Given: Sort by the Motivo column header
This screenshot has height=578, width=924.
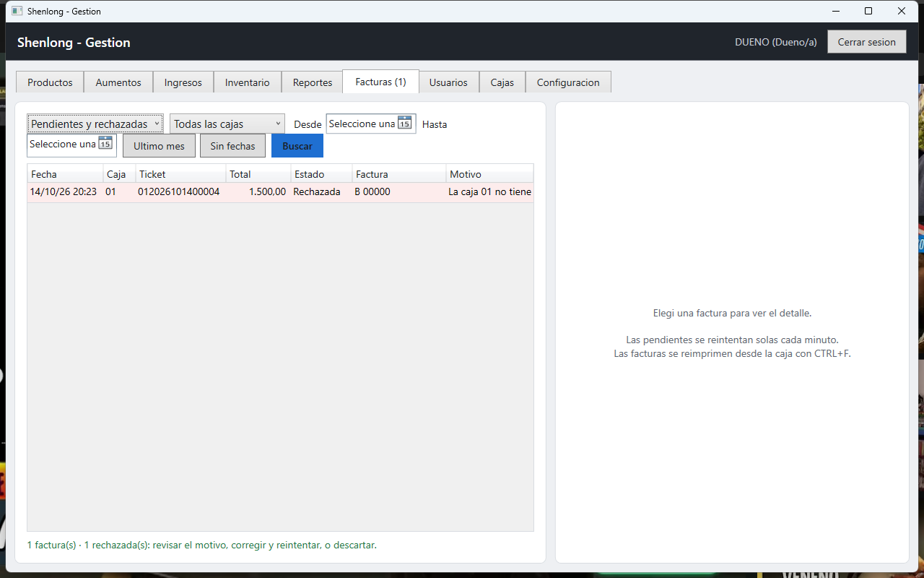Looking at the screenshot, I should [x=489, y=174].
